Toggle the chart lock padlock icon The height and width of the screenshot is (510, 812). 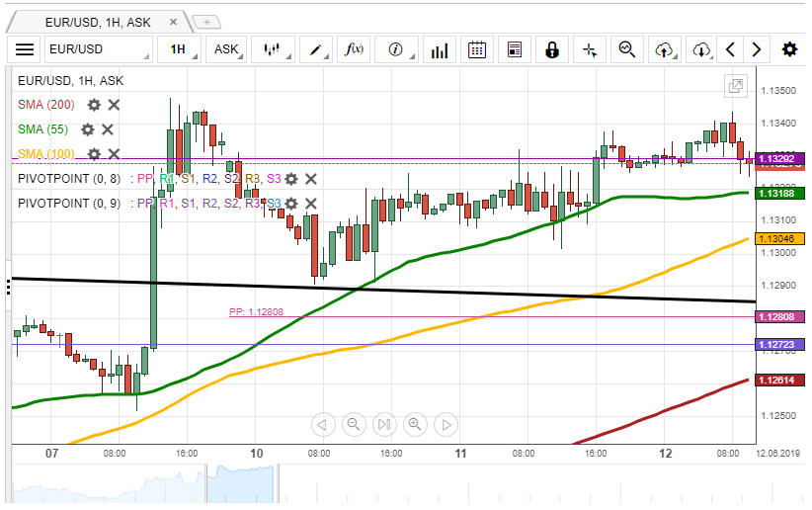[x=552, y=49]
